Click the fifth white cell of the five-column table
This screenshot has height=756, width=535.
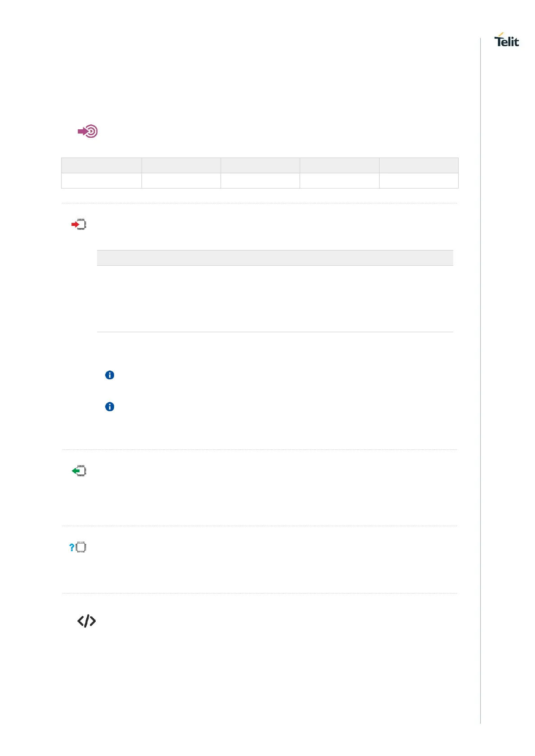pyautogui.click(x=419, y=180)
